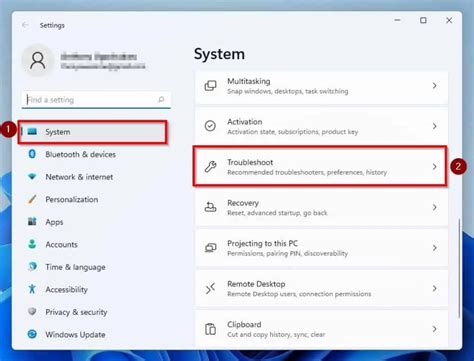Open Accounts settings page
The image size is (474, 361).
(x=61, y=244)
